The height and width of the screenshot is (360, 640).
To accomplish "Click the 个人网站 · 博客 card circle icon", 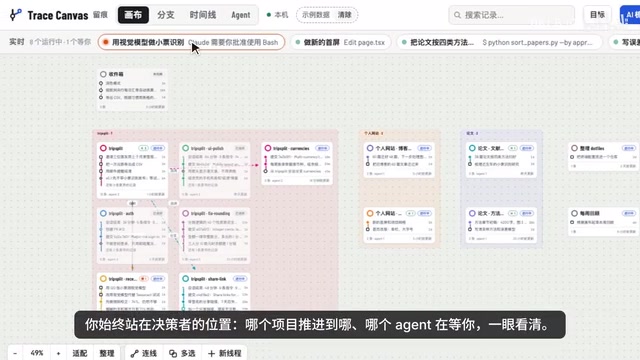I will click(370, 148).
